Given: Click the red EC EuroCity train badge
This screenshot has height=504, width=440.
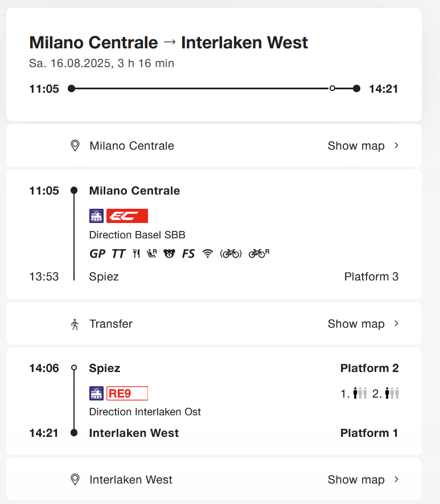Looking at the screenshot, I should coord(127,216).
